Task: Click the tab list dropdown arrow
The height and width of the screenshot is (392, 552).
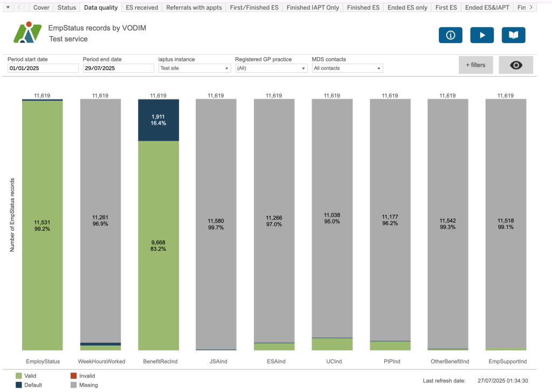Action: tap(8, 8)
